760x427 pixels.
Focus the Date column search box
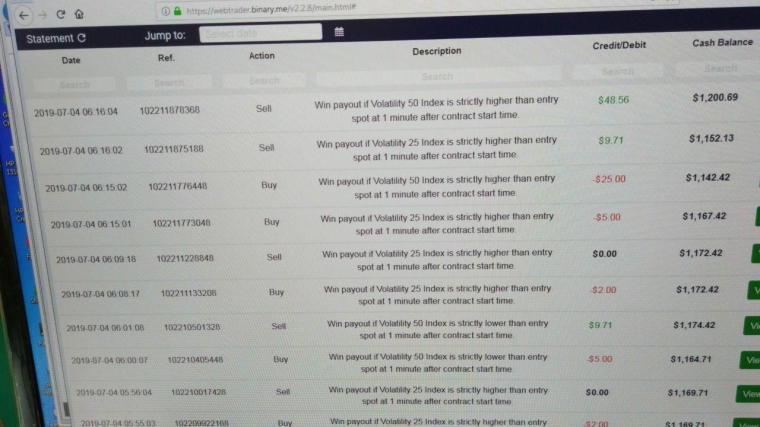74,84
